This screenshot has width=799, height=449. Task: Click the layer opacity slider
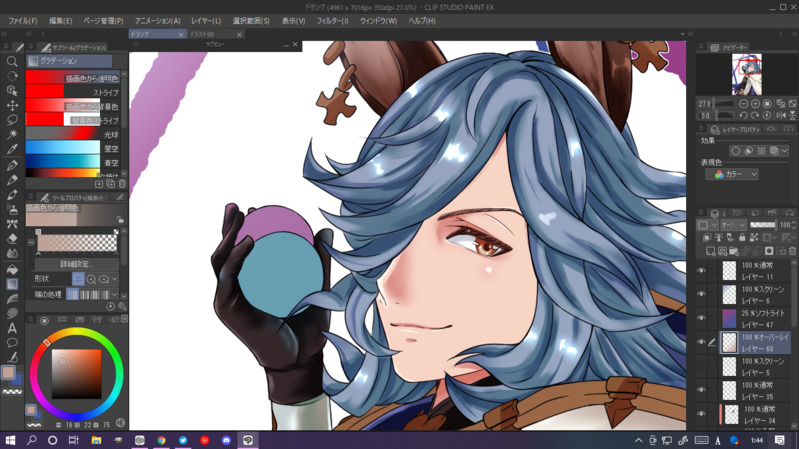pyautogui.click(x=763, y=225)
